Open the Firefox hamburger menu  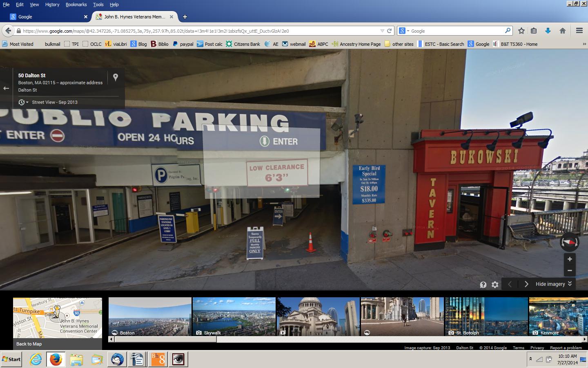pos(579,31)
